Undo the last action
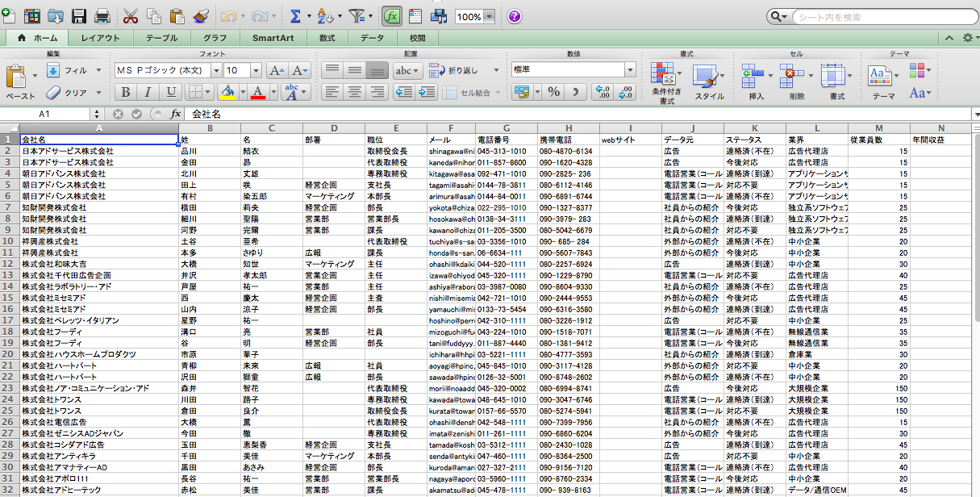 [x=228, y=15]
